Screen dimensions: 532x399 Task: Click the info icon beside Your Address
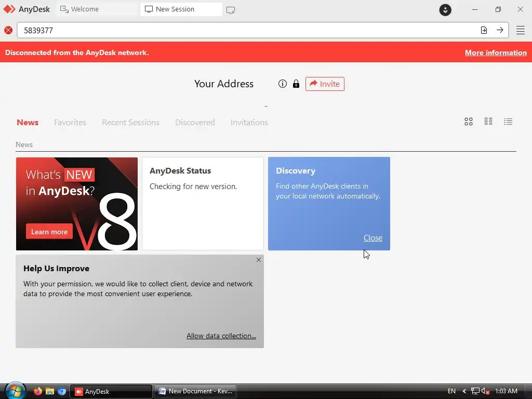pos(282,84)
